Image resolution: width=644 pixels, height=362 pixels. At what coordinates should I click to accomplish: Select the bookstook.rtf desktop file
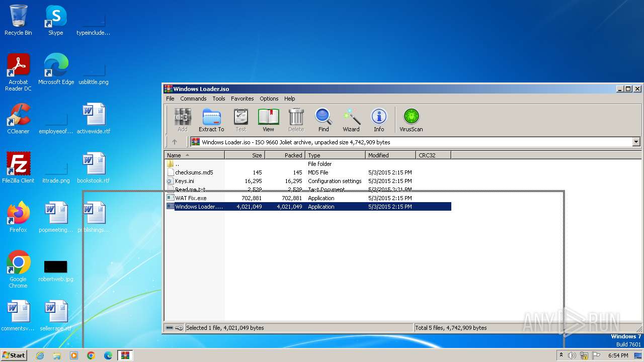click(x=94, y=168)
